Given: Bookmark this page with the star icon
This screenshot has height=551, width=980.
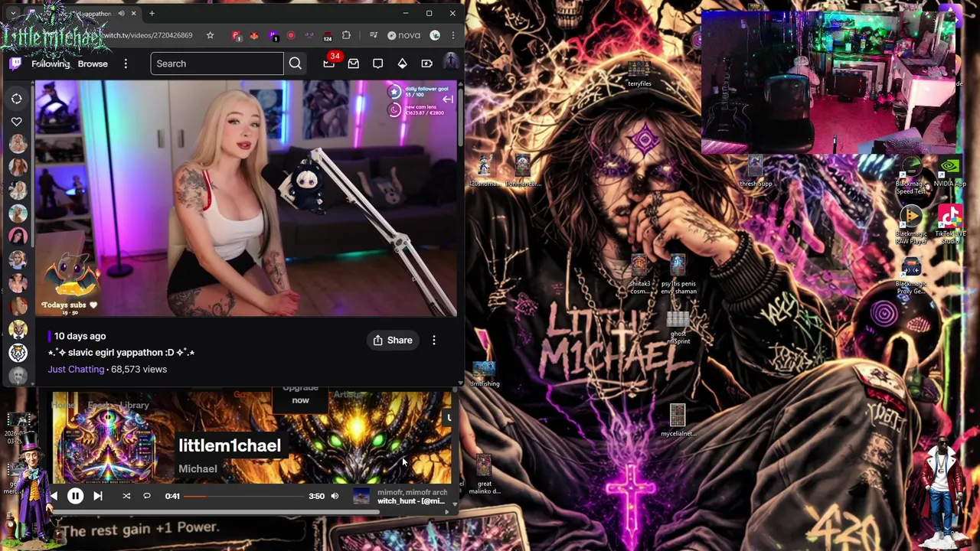Looking at the screenshot, I should 209,35.
